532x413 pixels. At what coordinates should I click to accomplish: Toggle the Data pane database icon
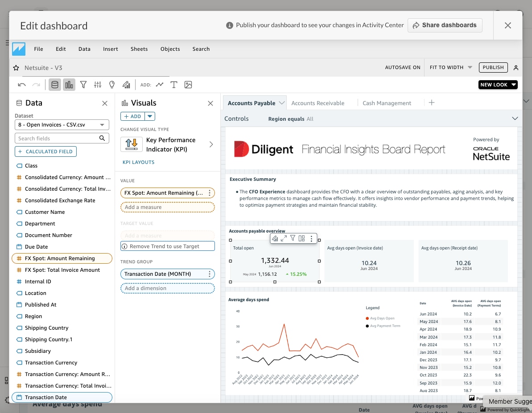(x=55, y=85)
